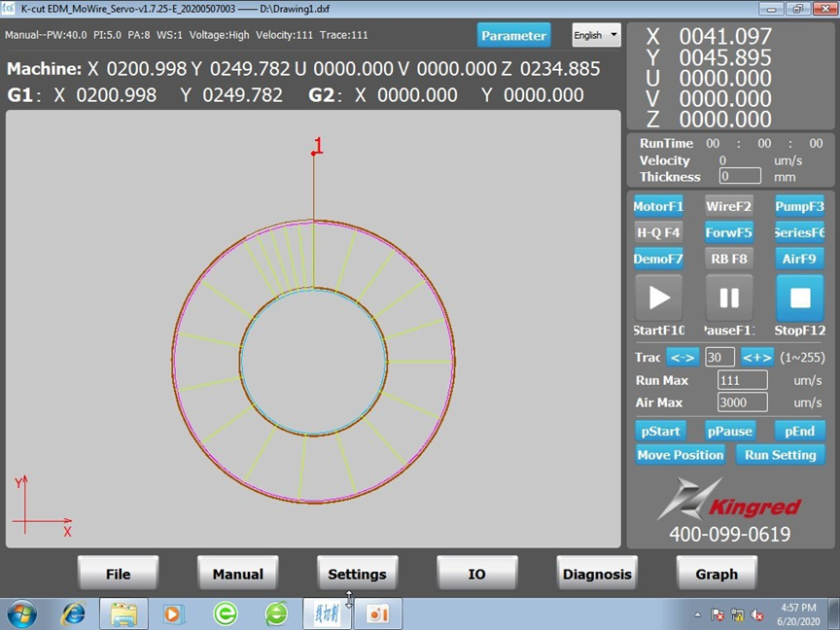The width and height of the screenshot is (840, 630).
Task: Open the Diagnosis section
Action: [x=597, y=574]
